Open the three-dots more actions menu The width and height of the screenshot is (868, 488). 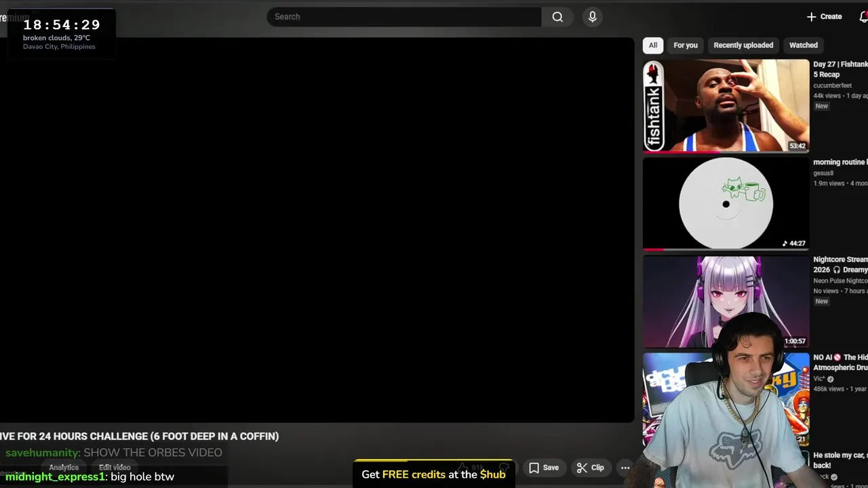[625, 468]
